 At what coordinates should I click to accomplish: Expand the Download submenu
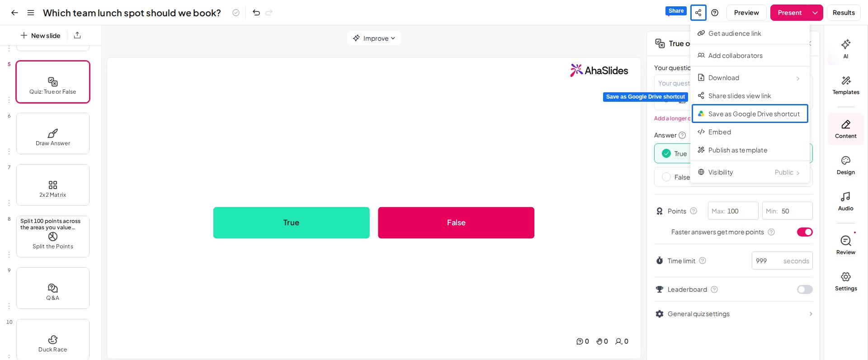pyautogui.click(x=750, y=78)
